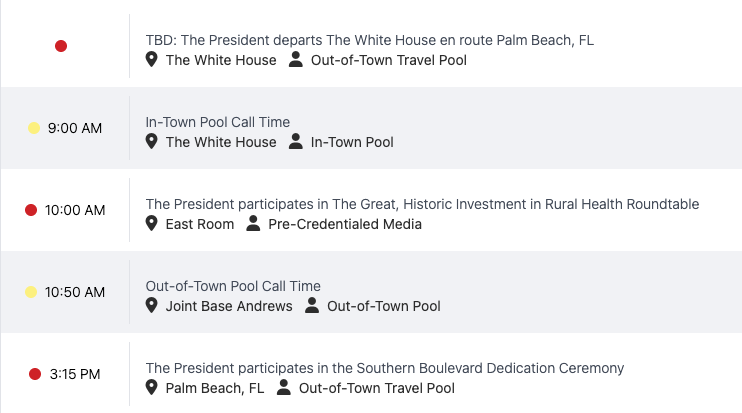Select the Out-of-Town Pool Call Time entry
Screen dimensions: 742x413
tap(233, 286)
